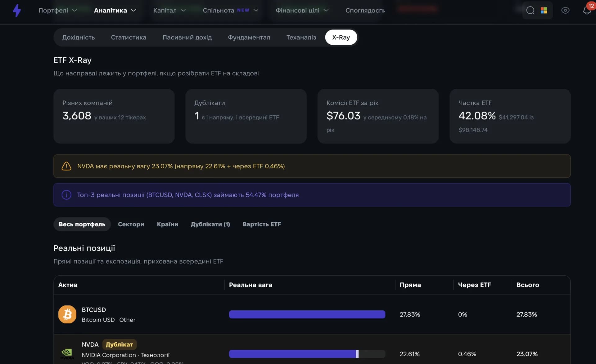Click the NVDA alert banner text
Viewport: 596px width, 364px height.
(x=181, y=166)
